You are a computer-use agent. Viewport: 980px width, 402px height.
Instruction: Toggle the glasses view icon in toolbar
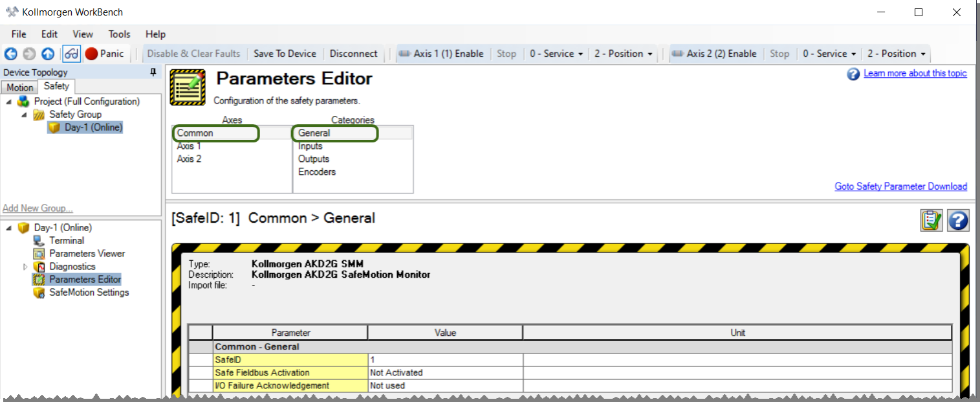click(x=71, y=54)
